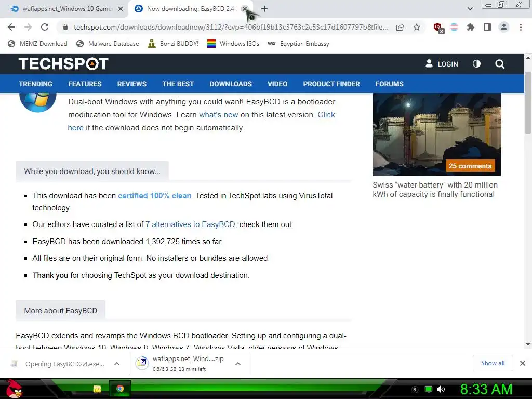The width and height of the screenshot is (532, 399).
Task: Open the FORUMS menu
Action: tap(390, 84)
